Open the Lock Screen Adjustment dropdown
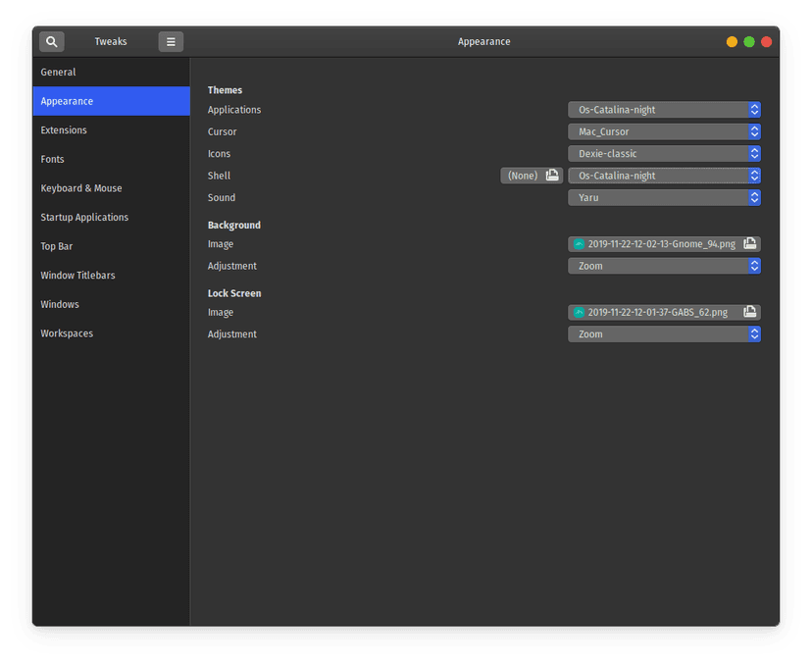 (x=665, y=334)
